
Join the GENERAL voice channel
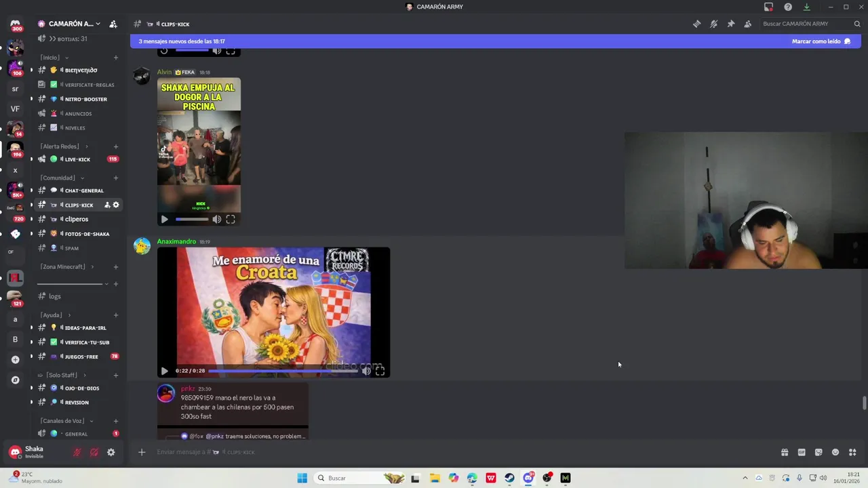pyautogui.click(x=78, y=434)
